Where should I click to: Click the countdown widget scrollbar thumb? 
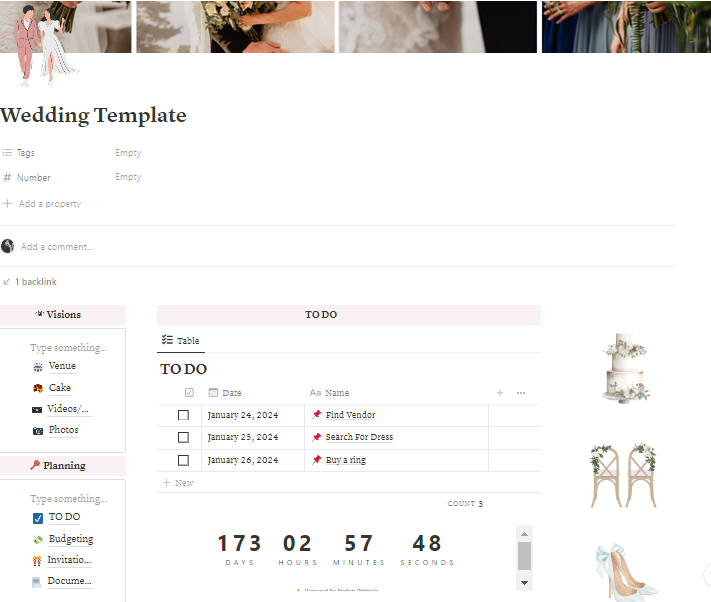[524, 556]
